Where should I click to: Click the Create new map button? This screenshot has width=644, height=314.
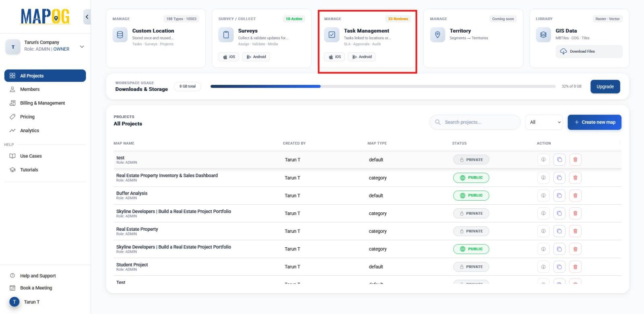(x=594, y=122)
